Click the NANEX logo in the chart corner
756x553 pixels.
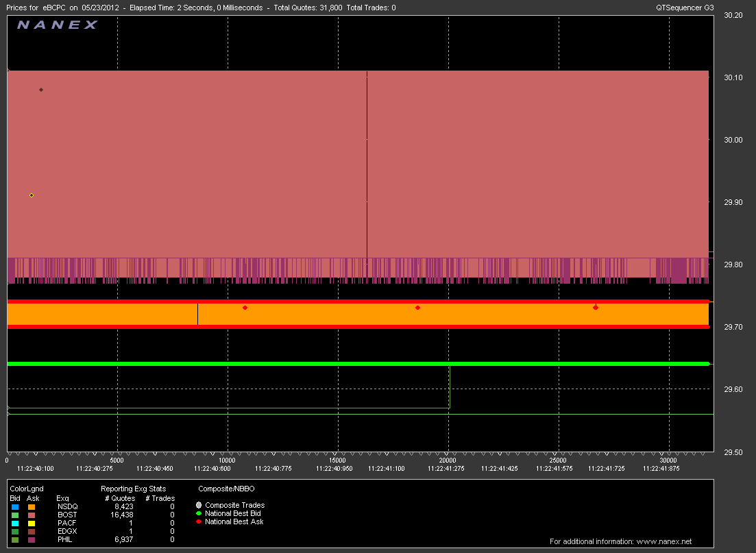[57, 25]
